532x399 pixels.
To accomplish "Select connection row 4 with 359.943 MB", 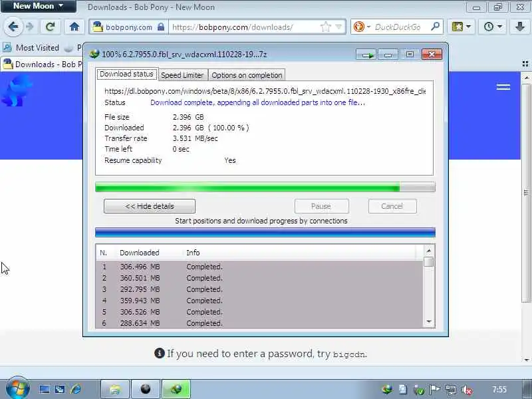I will click(259, 301).
